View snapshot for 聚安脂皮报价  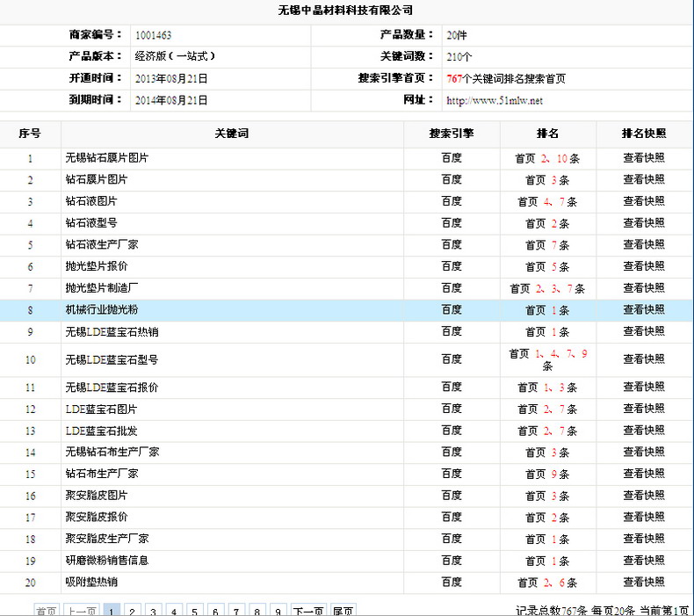644,518
